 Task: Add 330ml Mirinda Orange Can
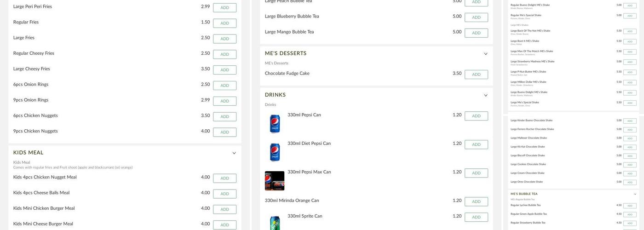476,201
